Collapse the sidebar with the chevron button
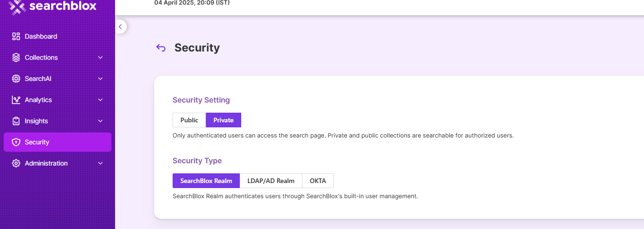 120,27
